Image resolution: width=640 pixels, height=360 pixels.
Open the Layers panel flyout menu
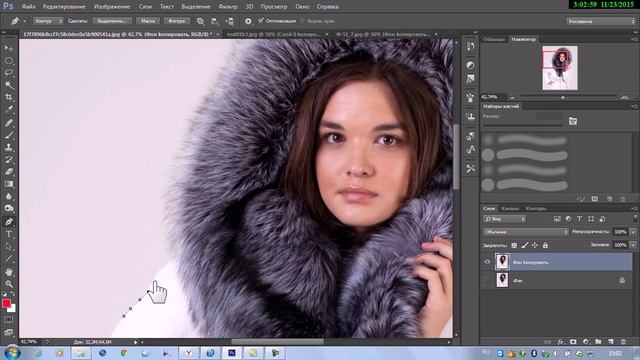pos(635,209)
